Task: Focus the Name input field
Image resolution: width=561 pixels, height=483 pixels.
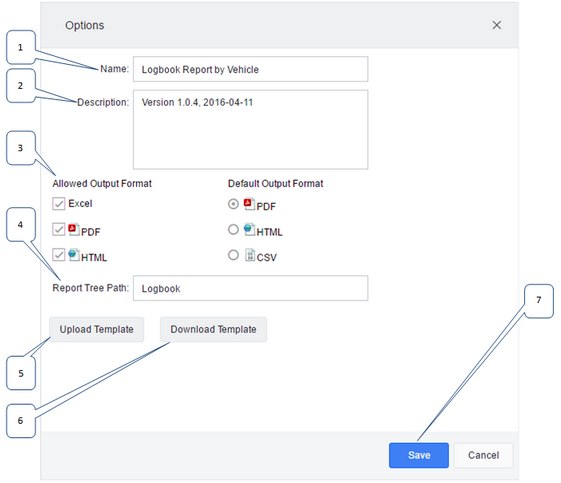Action: (250, 69)
